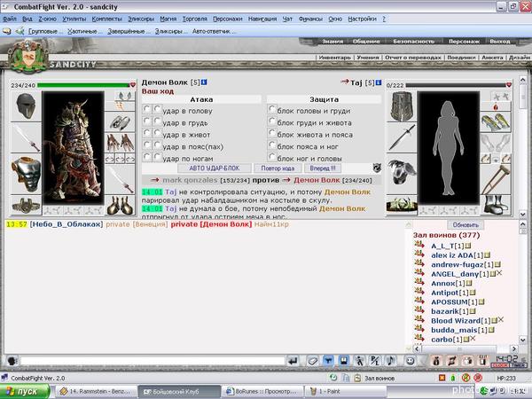Click Taj's dagger weapon slot
532x399 pixels.
click(402, 137)
